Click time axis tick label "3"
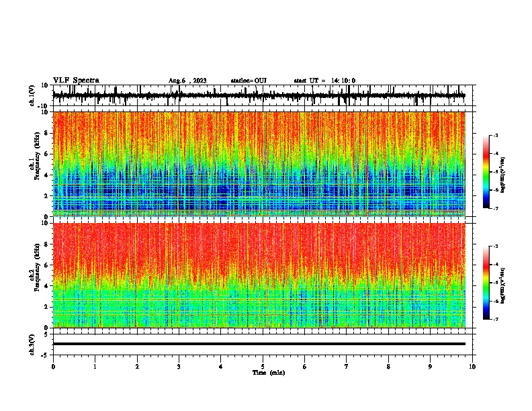 (x=179, y=367)
